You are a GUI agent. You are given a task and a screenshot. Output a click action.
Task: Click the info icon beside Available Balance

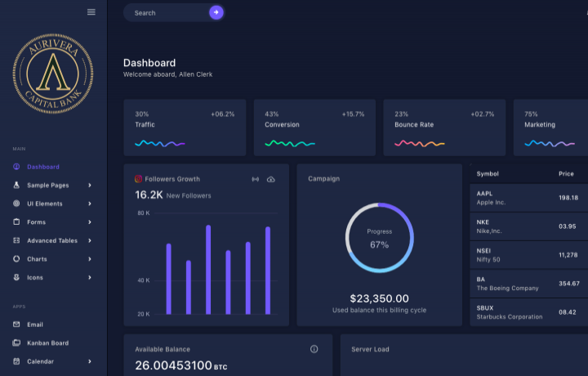(314, 349)
